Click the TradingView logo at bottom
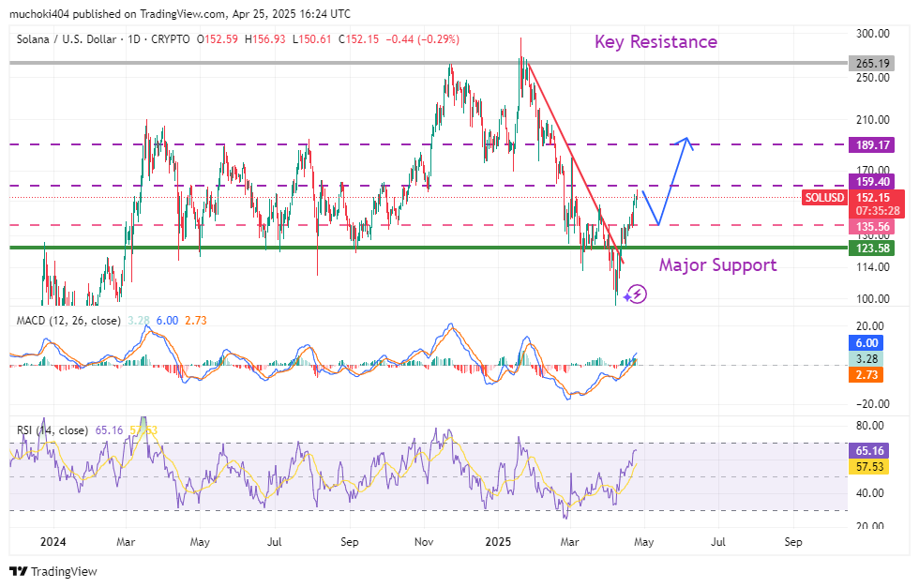 click(53, 571)
